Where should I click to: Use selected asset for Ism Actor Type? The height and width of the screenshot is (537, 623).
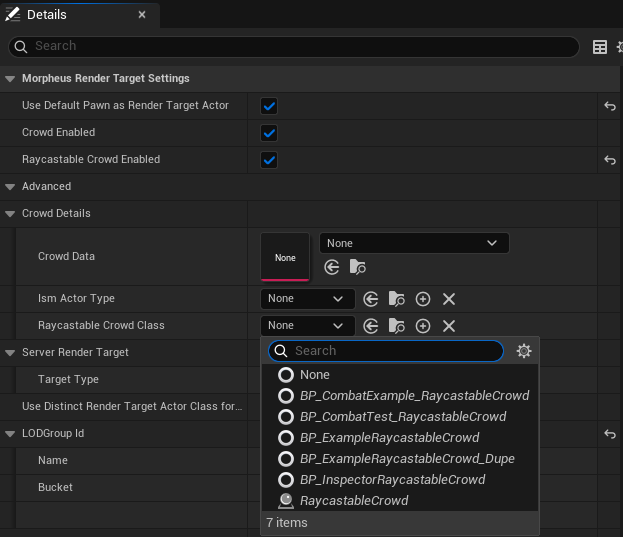[x=371, y=299]
